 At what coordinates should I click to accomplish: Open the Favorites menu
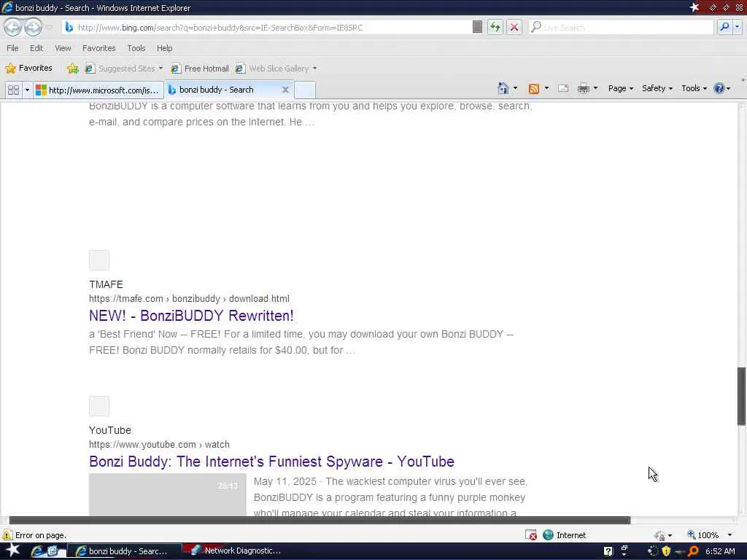[98, 48]
